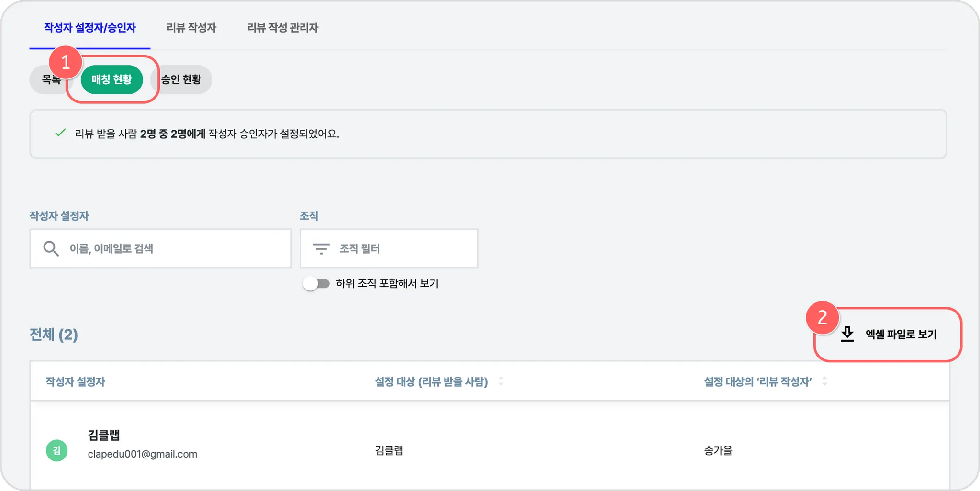Screen dimensions: 980x491
Task: Focus the 이름, 이메일로 검색 input field
Action: [x=161, y=248]
